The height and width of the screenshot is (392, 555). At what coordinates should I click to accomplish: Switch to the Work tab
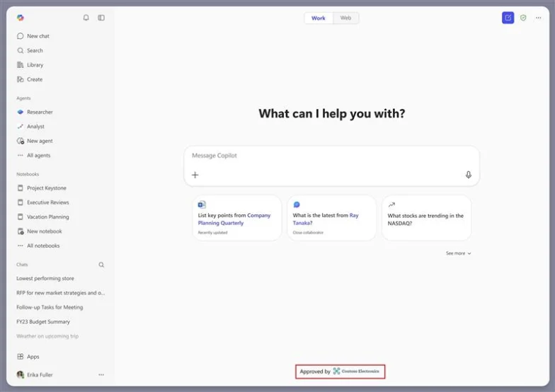point(319,18)
